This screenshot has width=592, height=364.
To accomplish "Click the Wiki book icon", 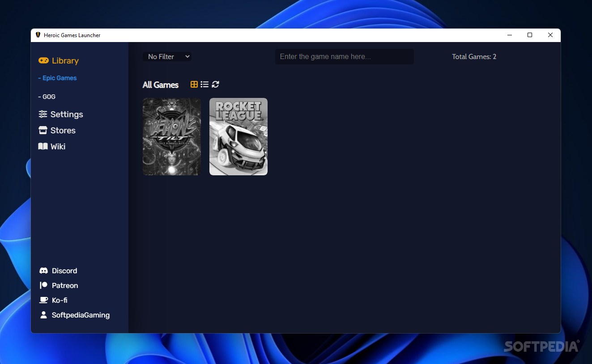I will coord(43,146).
